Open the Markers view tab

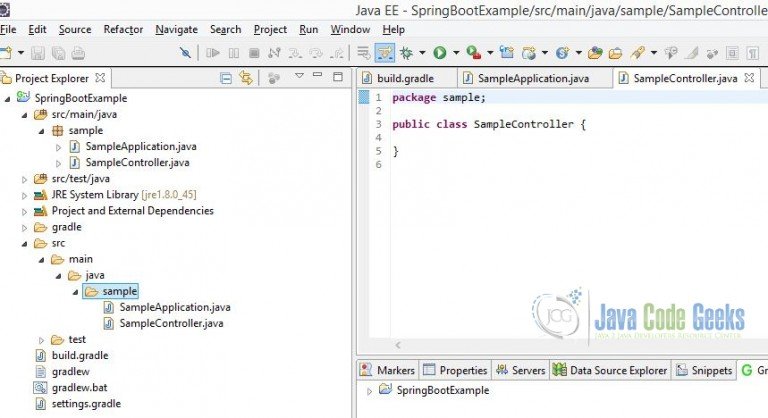tap(387, 370)
